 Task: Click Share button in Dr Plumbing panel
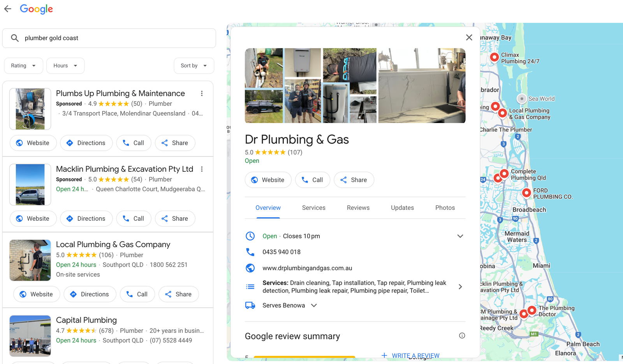click(x=354, y=180)
